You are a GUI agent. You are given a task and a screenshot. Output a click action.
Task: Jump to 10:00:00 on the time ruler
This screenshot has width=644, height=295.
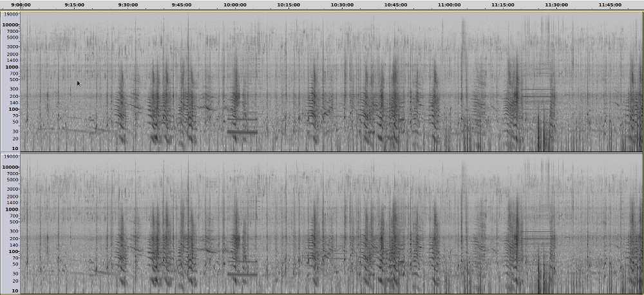(235, 5)
